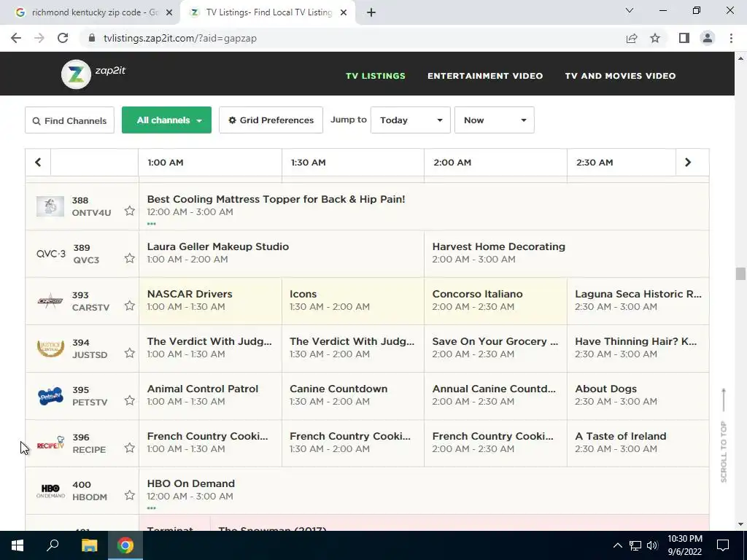Open the Justice Central channel logo
The image size is (747, 560).
coord(50,349)
